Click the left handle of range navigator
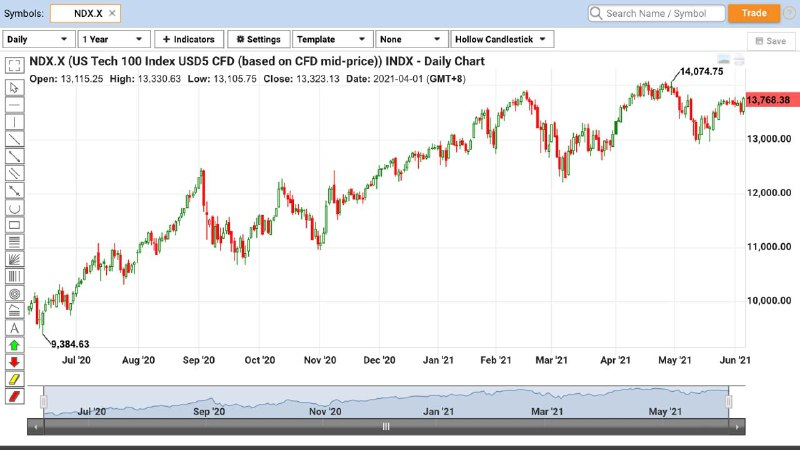 click(x=44, y=402)
